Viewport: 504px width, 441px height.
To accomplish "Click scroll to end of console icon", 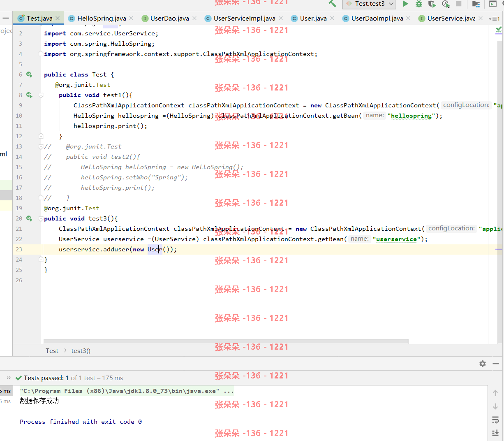I will (x=495, y=433).
